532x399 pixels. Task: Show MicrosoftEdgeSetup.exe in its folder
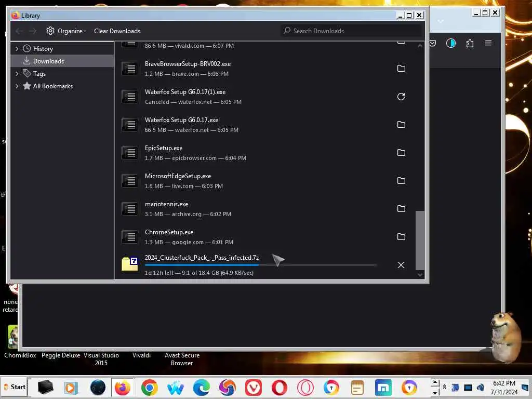[x=401, y=180]
